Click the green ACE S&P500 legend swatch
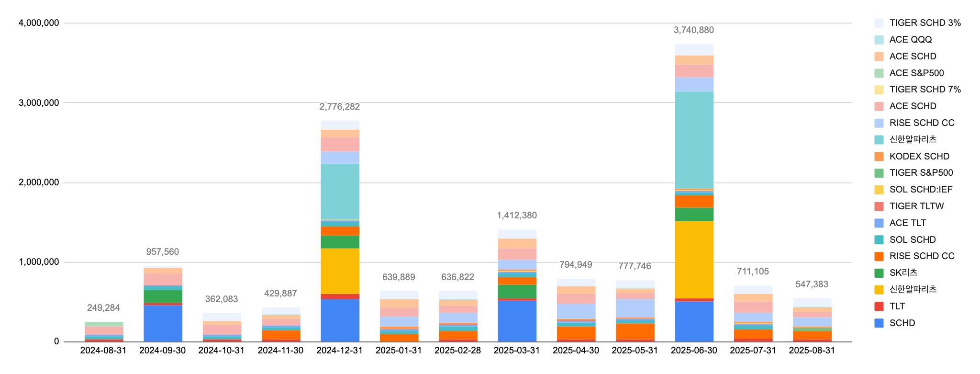Image resolution: width=980 pixels, height=374 pixels. click(x=879, y=73)
